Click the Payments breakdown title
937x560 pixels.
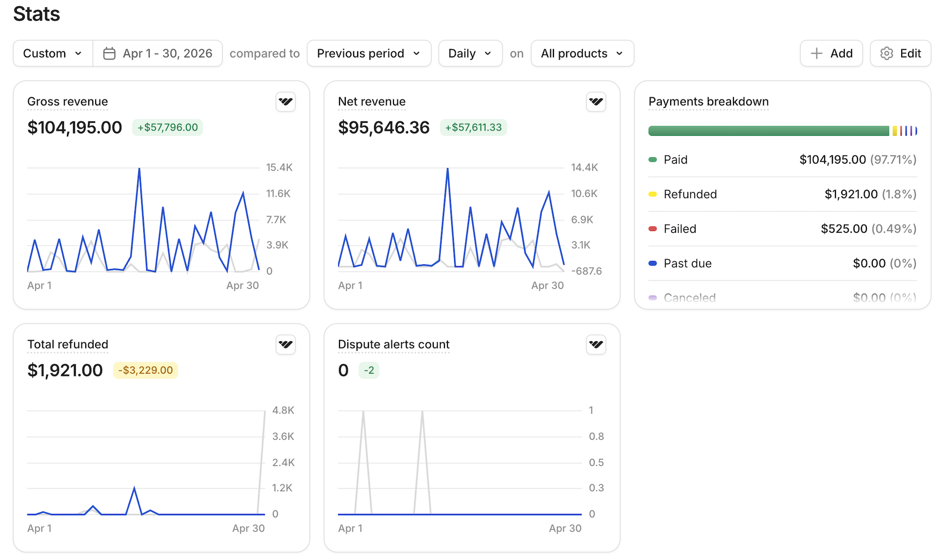click(708, 102)
